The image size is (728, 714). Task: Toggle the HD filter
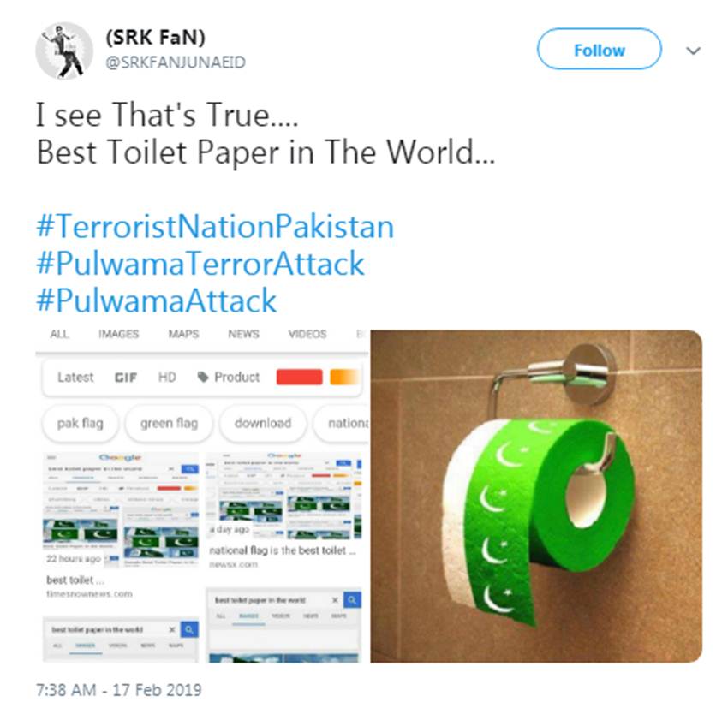(x=167, y=377)
